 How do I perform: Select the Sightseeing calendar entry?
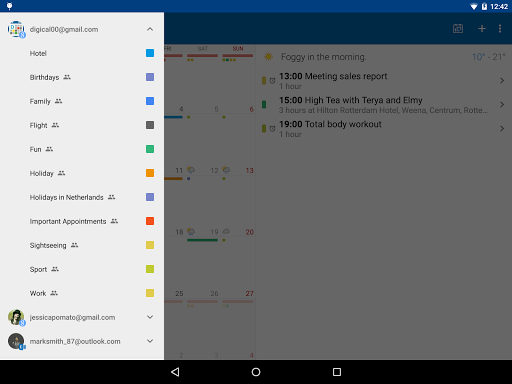(82, 245)
